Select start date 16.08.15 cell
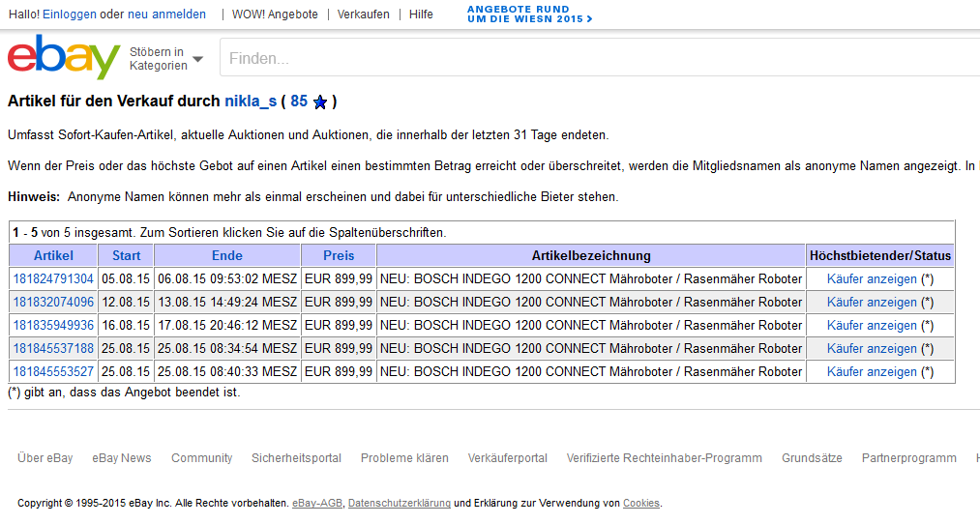 [126, 325]
